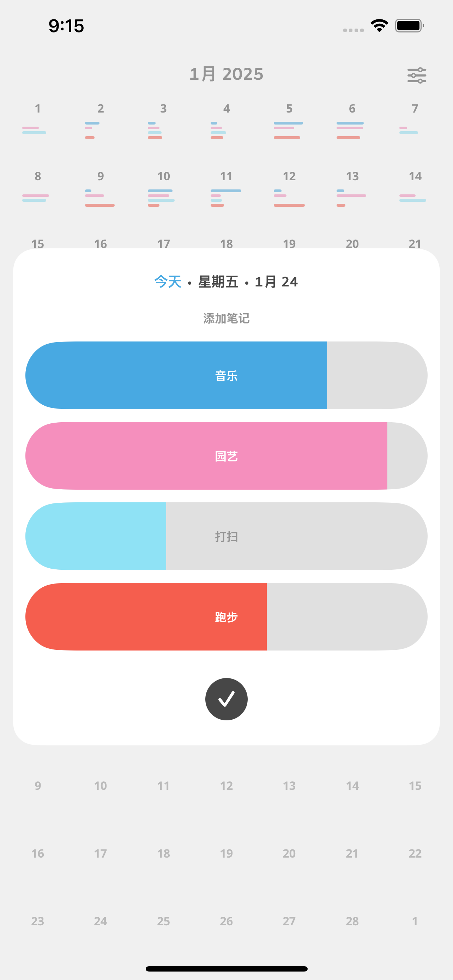Viewport: 453px width, 980px height.
Task: Adjust the blue 音乐 progress bar
Action: point(226,375)
